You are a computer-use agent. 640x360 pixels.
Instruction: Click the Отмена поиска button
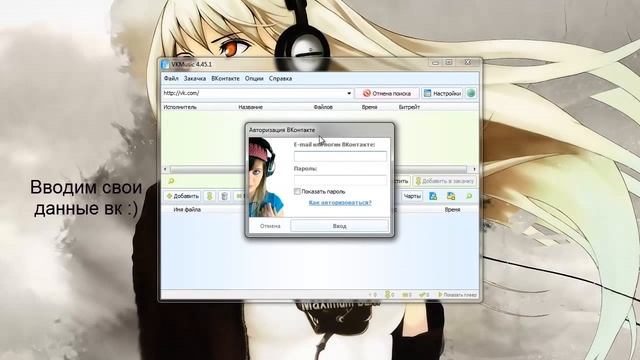[387, 93]
